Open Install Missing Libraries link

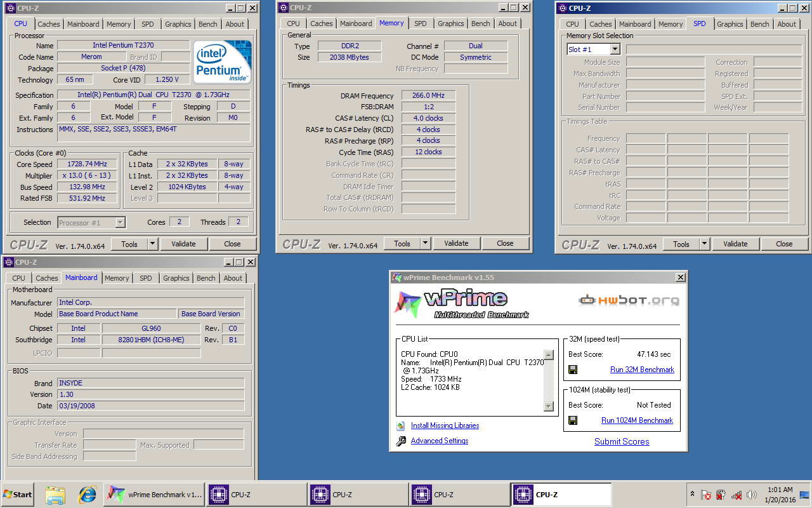[x=445, y=426]
